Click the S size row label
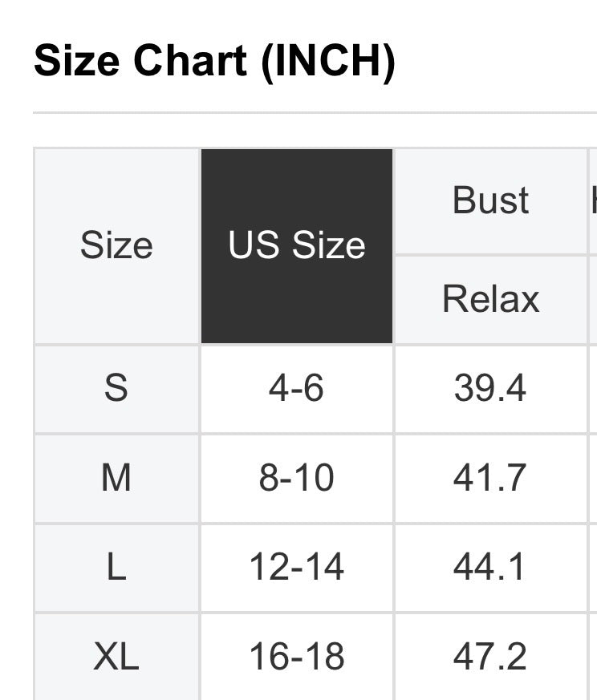Viewport: 597px width, 700px height. click(x=116, y=389)
